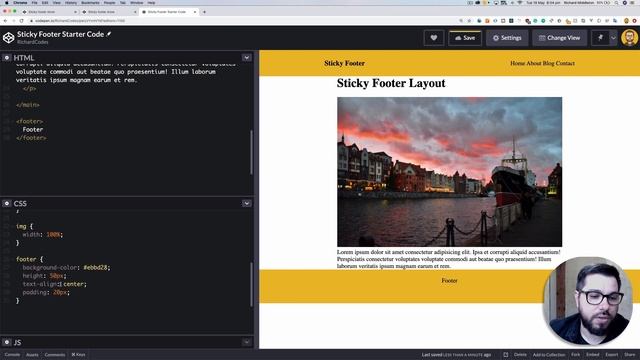The image size is (640, 360).
Task: Click the 'text-align: center' CSS line
Action: pos(55,284)
